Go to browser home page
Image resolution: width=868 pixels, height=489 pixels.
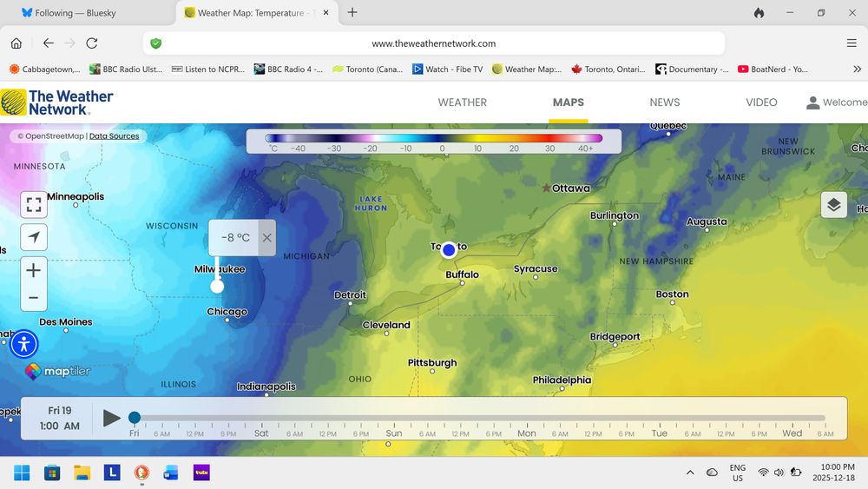pos(16,43)
